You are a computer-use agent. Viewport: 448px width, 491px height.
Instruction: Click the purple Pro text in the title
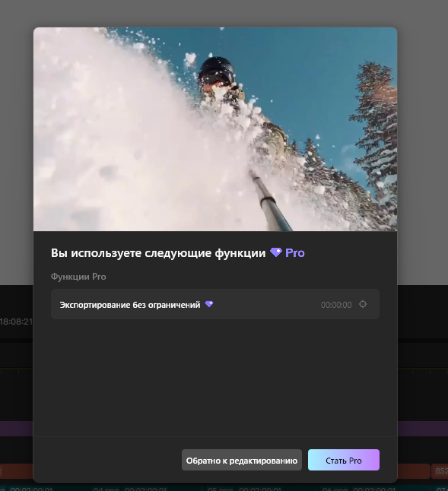click(x=295, y=252)
